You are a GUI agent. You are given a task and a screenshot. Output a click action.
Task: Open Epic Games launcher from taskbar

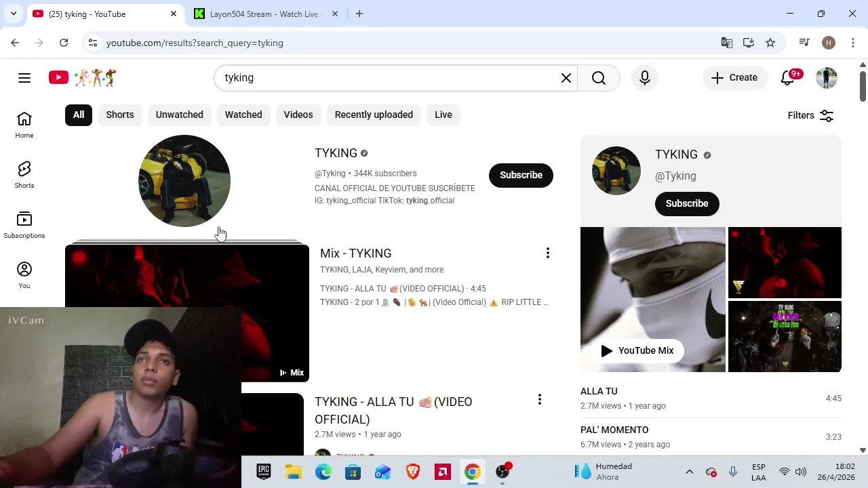pos(264,472)
